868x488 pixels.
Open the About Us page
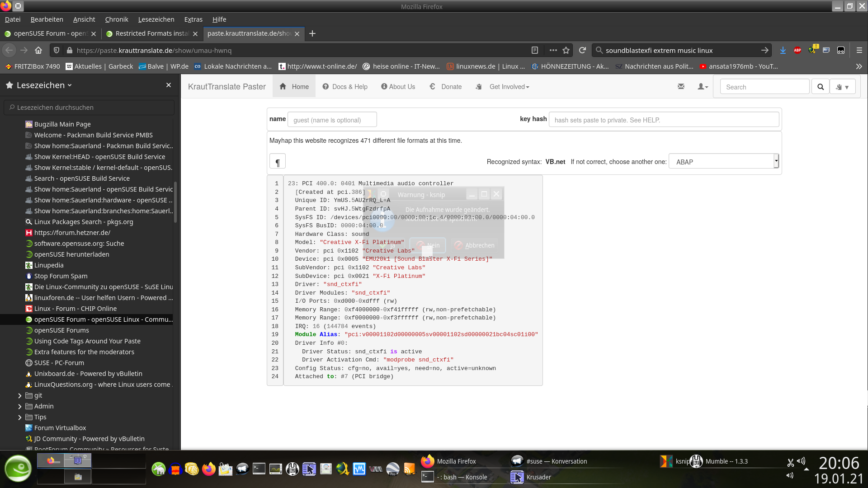(x=398, y=87)
